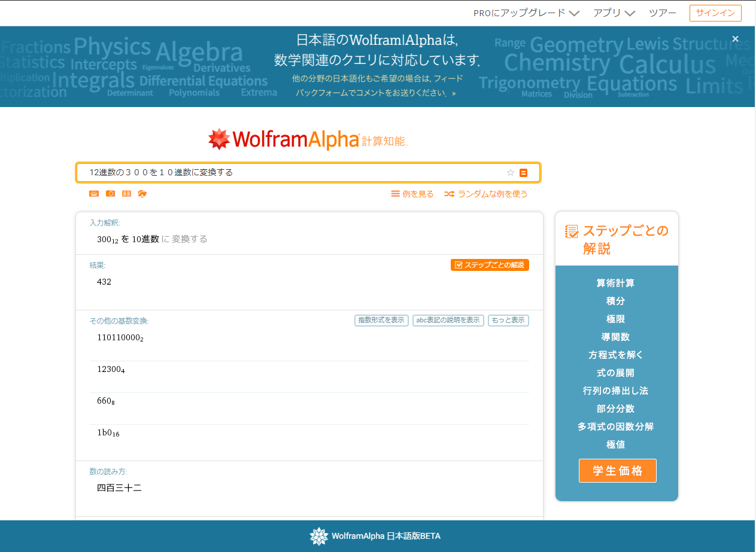Click the 'ステップごとの解説' sidebar heading
This screenshot has width=756, height=552.
(626, 239)
